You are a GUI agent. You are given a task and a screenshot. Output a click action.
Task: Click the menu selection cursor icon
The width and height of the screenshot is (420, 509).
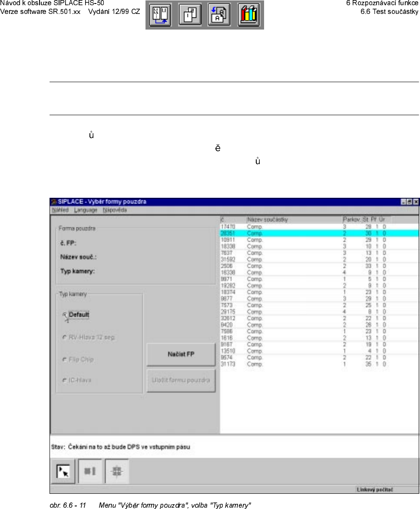(63, 471)
